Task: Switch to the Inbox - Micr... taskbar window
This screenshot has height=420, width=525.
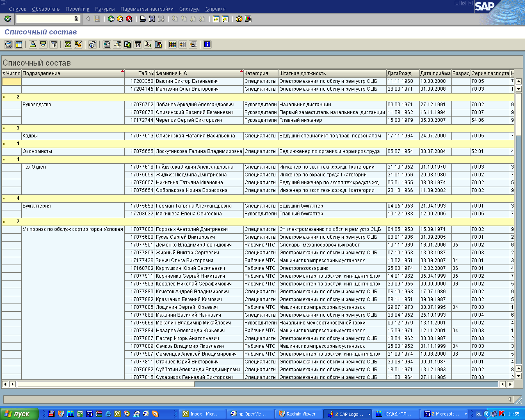Action: tap(203, 414)
